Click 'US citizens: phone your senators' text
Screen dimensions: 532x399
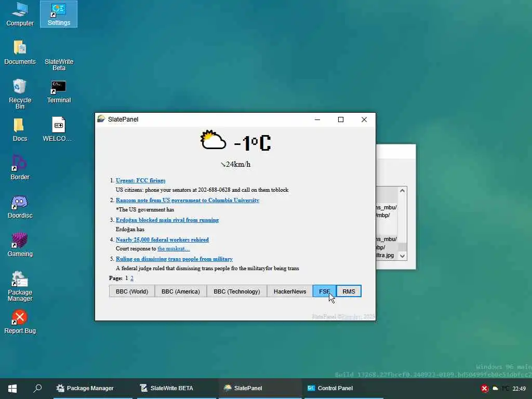tap(202, 190)
